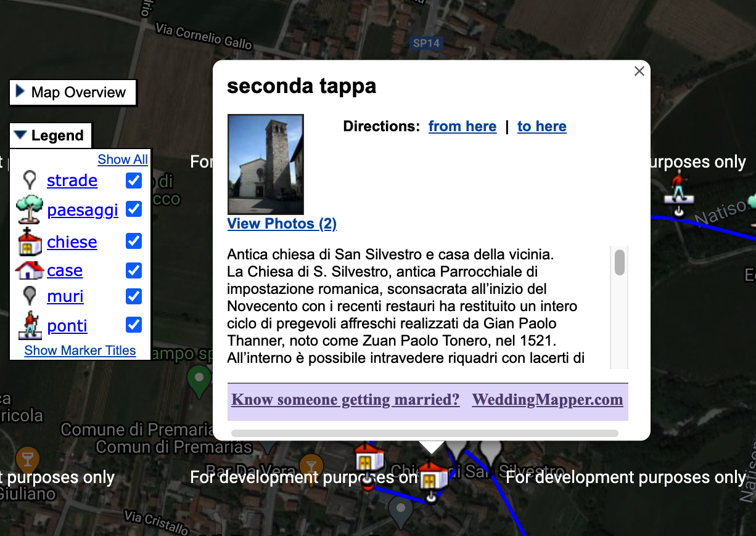This screenshot has height=536, width=756.
Task: Click the red house icon beside case
Action: coord(30,270)
